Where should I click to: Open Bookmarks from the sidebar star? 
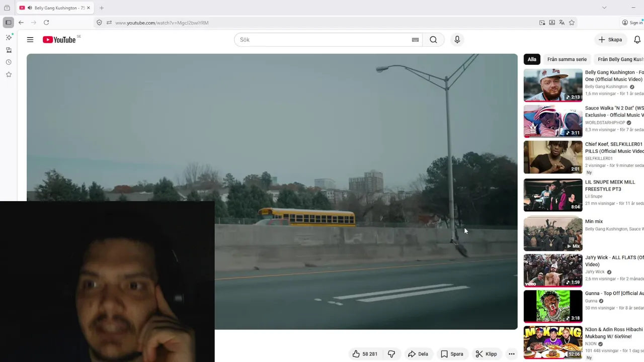click(9, 74)
